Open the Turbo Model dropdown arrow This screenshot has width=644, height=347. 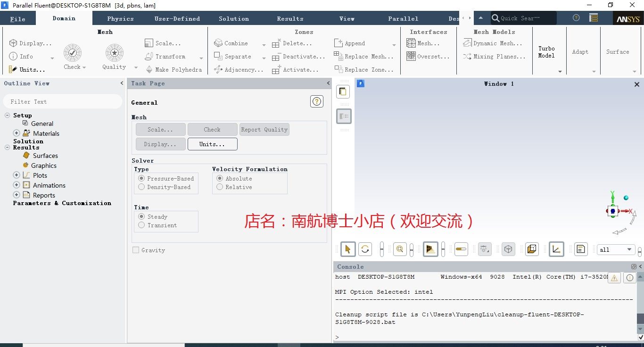coord(560,72)
